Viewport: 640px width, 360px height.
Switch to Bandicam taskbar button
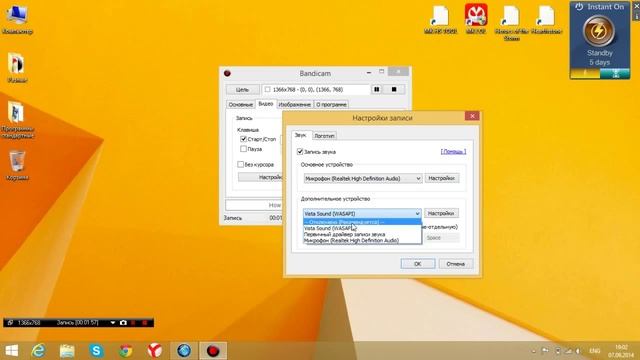213,351
